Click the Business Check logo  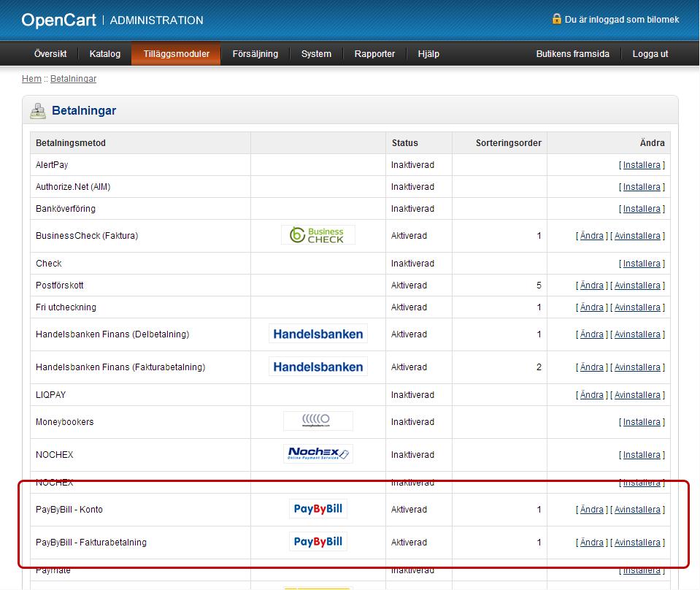[318, 235]
